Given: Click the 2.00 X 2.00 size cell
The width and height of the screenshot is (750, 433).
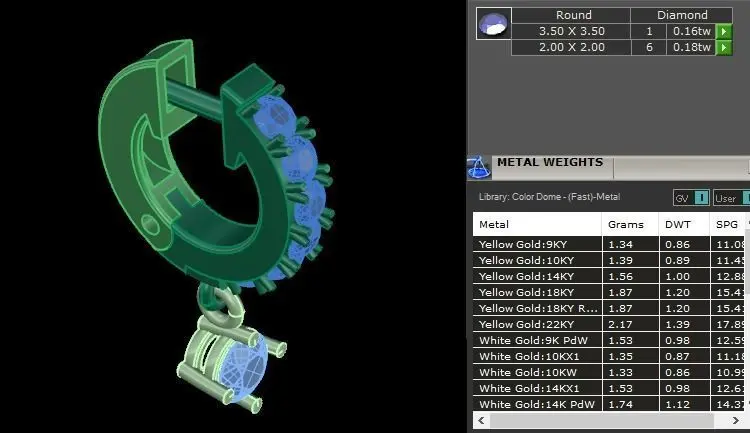Looking at the screenshot, I should click(x=572, y=47).
